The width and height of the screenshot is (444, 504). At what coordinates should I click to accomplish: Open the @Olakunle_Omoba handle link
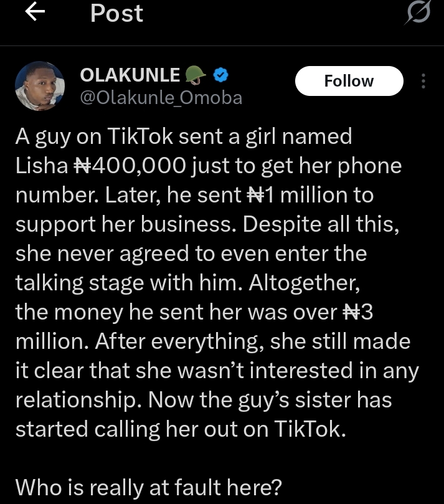(x=161, y=98)
